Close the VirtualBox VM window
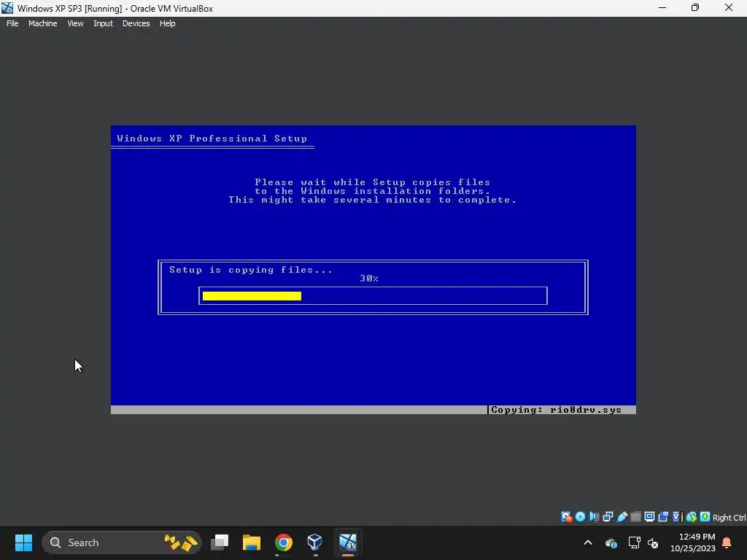Viewport: 747px width, 560px height. (729, 8)
